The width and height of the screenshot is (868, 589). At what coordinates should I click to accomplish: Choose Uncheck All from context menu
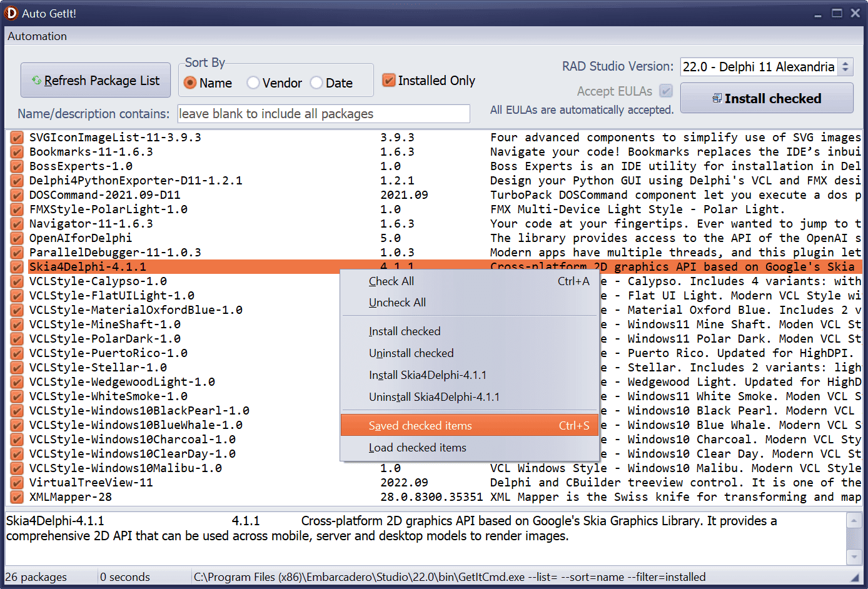470,303
